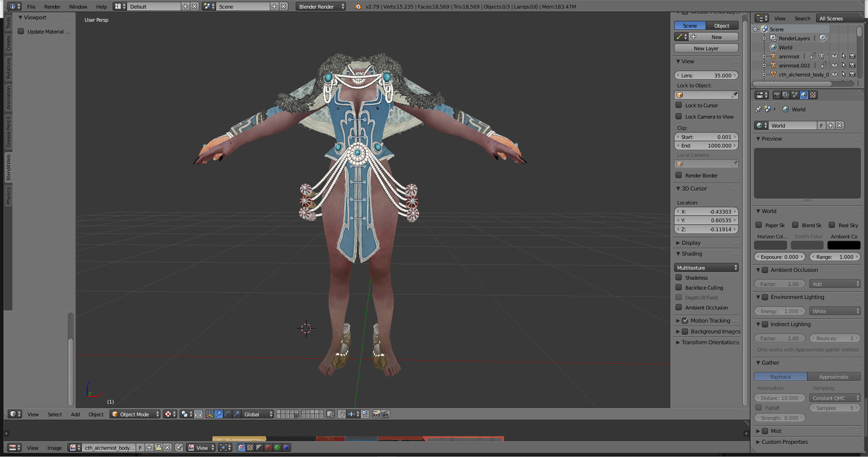This screenshot has height=457, width=868.
Task: Open the Window menu
Action: (x=78, y=6)
